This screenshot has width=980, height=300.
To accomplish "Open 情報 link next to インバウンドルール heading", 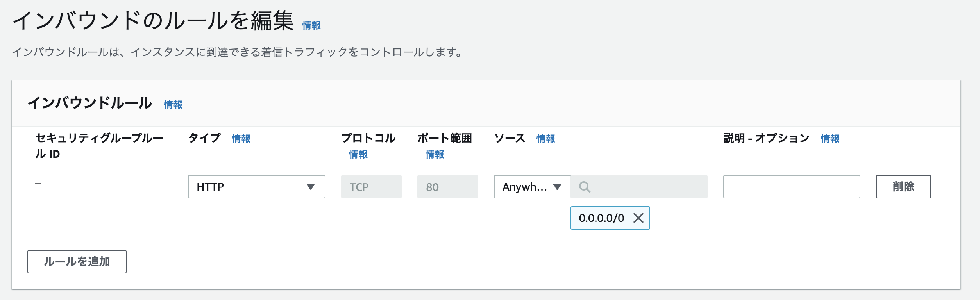I will [173, 105].
